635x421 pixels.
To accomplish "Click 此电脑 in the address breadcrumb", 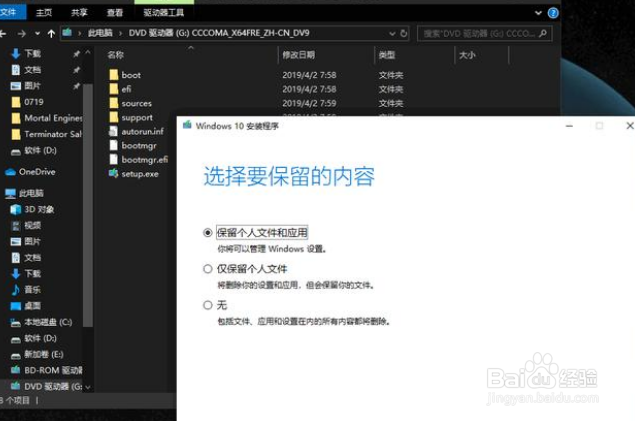I will click(100, 33).
